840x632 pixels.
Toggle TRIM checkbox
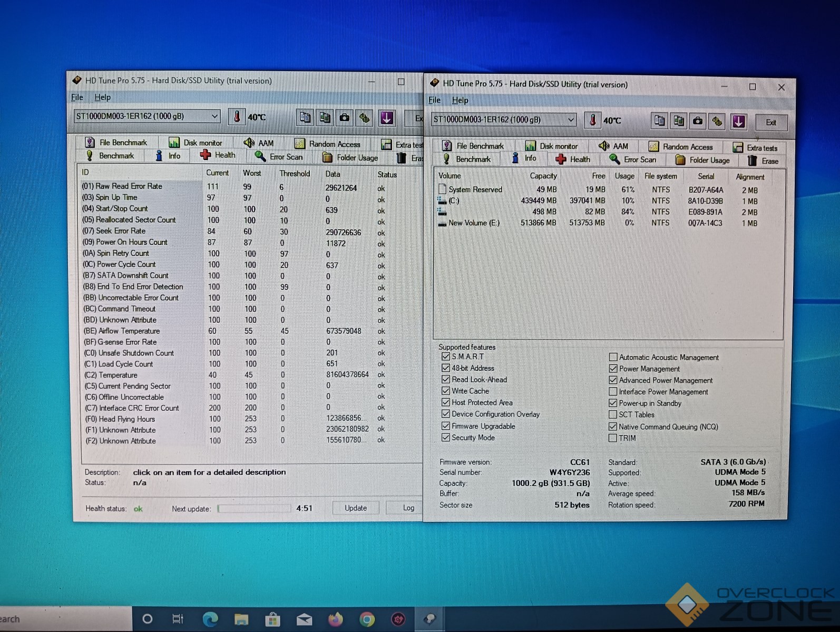tap(613, 438)
